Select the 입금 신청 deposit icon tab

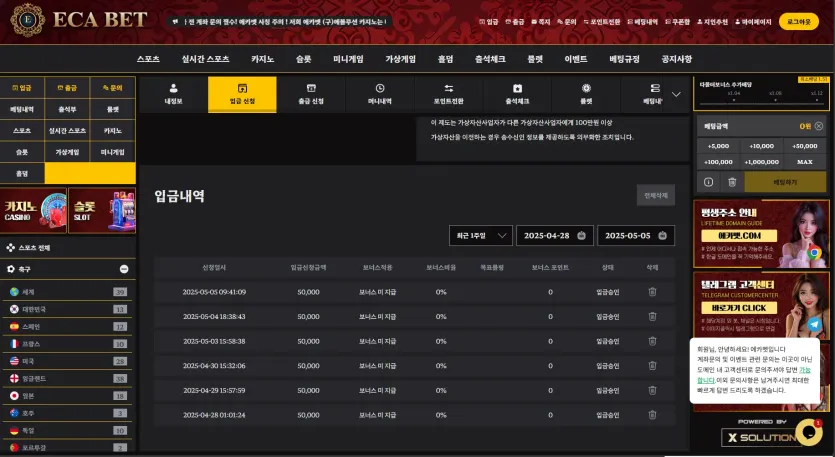(x=242, y=94)
